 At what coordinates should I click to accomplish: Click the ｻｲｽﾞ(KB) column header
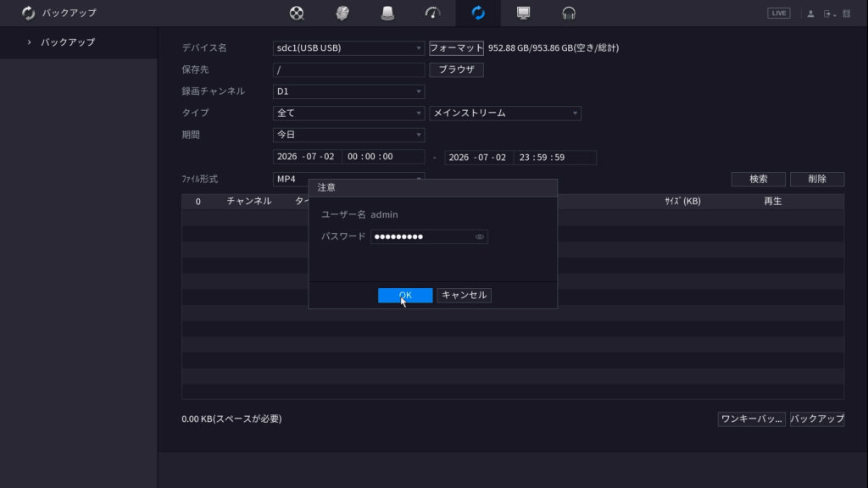682,202
